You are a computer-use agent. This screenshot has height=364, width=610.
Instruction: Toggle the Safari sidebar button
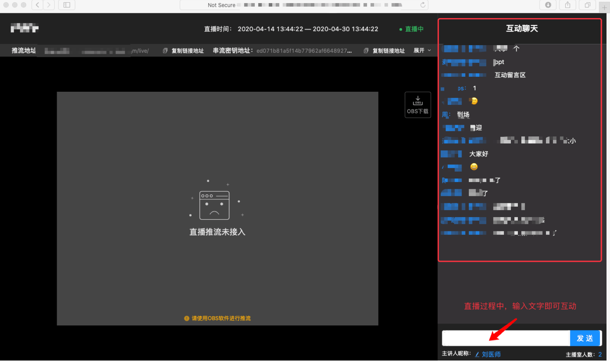(67, 5)
